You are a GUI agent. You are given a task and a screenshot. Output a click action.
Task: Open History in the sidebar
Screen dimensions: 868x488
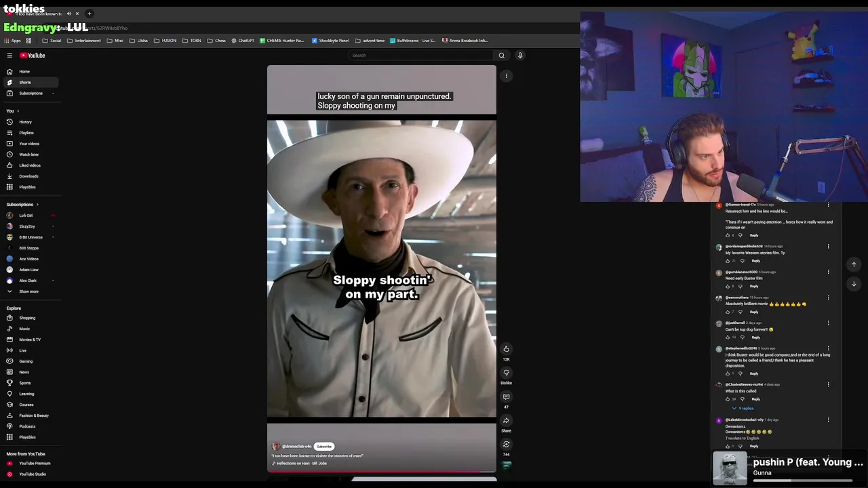pyautogui.click(x=31, y=122)
